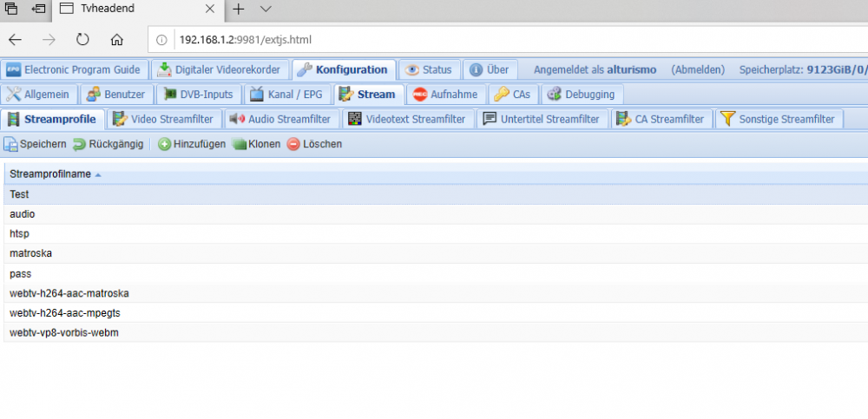
Task: Open a new browser tab with plus
Action: (238, 9)
